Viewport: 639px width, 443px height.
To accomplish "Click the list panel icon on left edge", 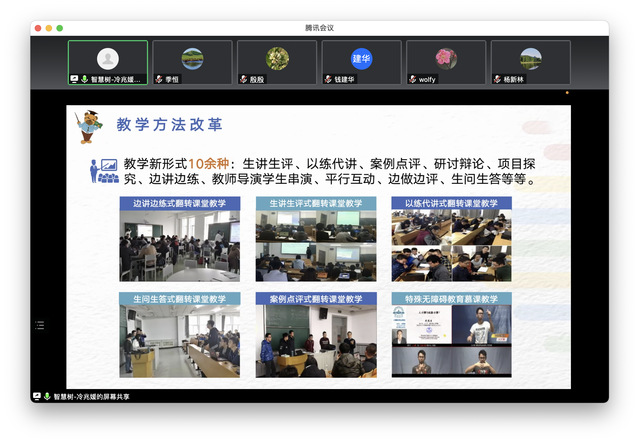I will [40, 324].
